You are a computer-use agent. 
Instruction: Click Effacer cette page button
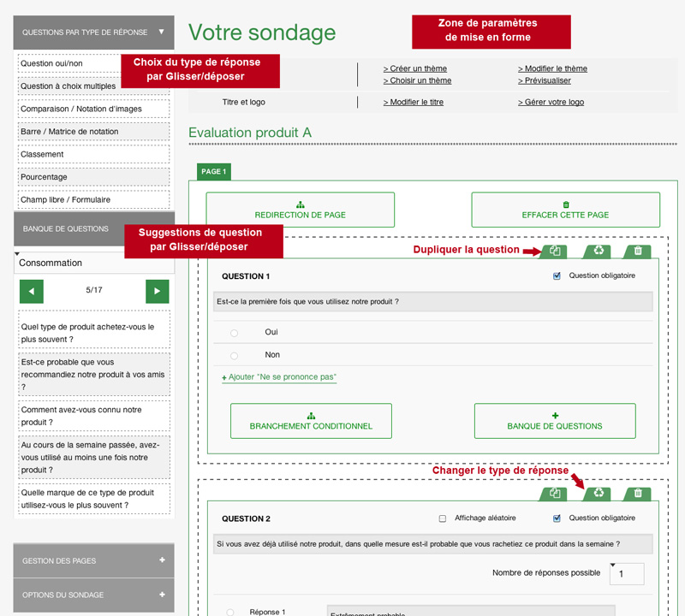click(x=565, y=210)
